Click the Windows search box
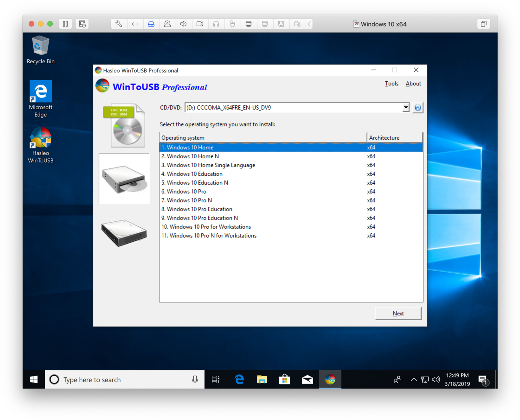The image size is (520, 420). [124, 380]
